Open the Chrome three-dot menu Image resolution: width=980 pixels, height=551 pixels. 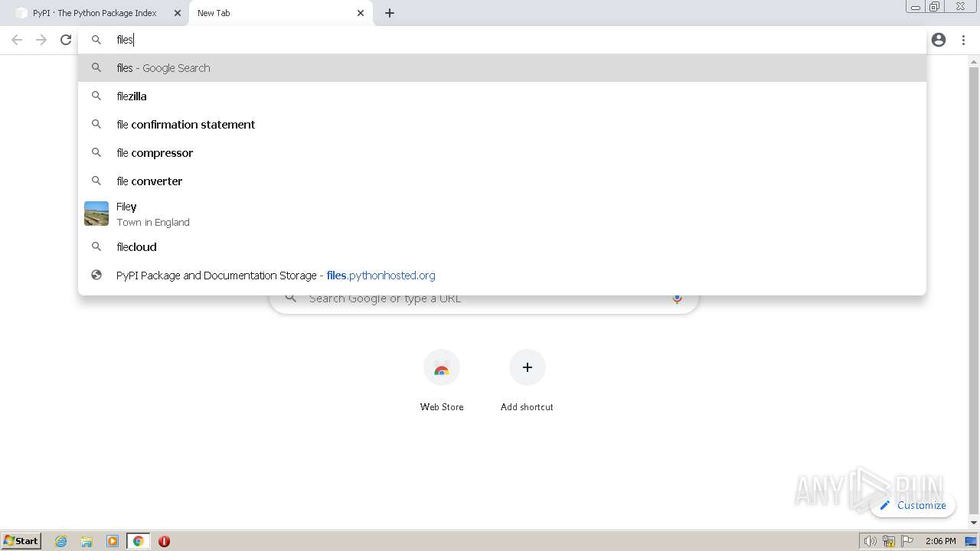tap(963, 40)
